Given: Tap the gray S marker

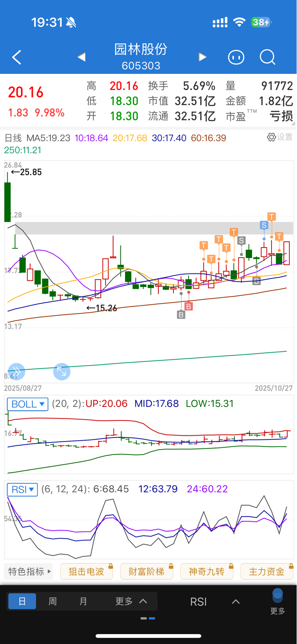Looking at the screenshot, I should click(x=241, y=241).
